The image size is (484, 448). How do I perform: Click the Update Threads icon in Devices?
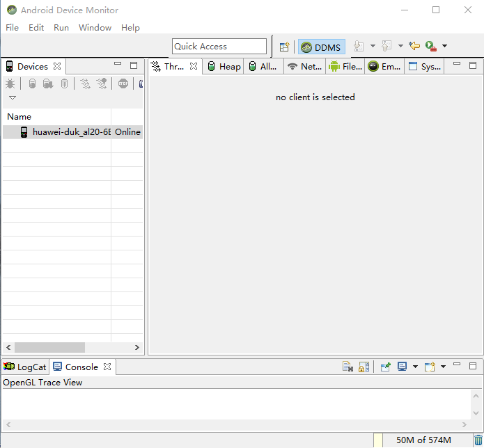tap(85, 83)
